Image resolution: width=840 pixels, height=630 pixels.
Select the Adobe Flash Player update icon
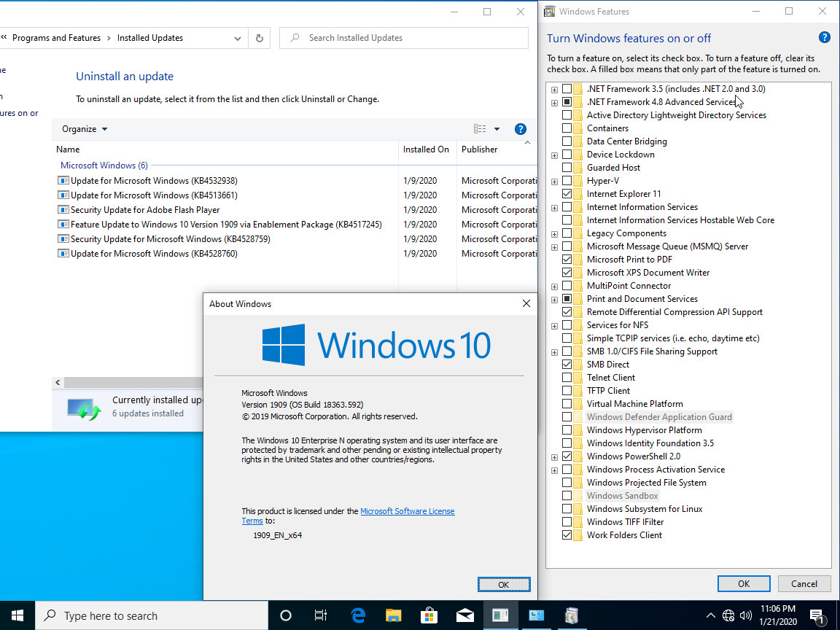[63, 209]
